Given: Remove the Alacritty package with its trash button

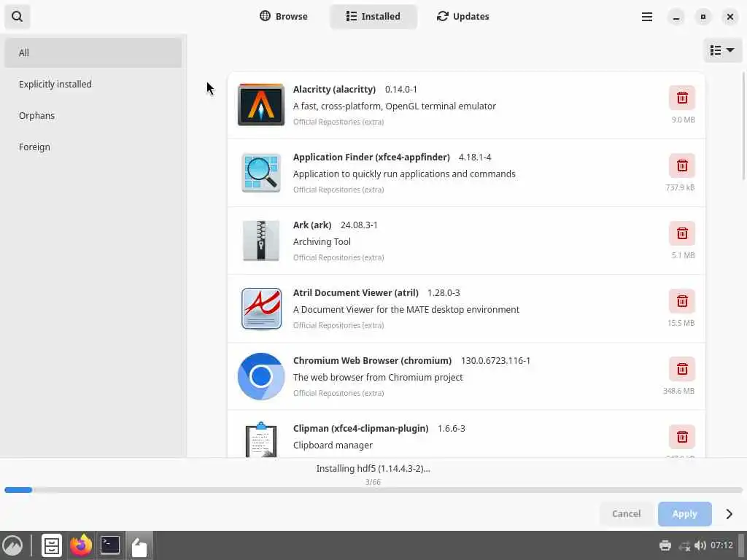Looking at the screenshot, I should [682, 98].
